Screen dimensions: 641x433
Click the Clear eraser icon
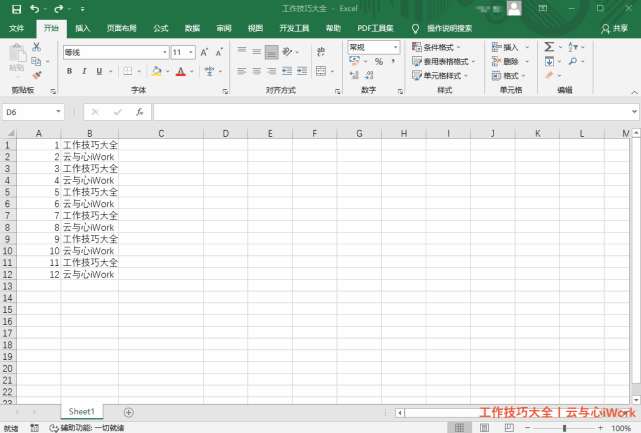tap(549, 75)
